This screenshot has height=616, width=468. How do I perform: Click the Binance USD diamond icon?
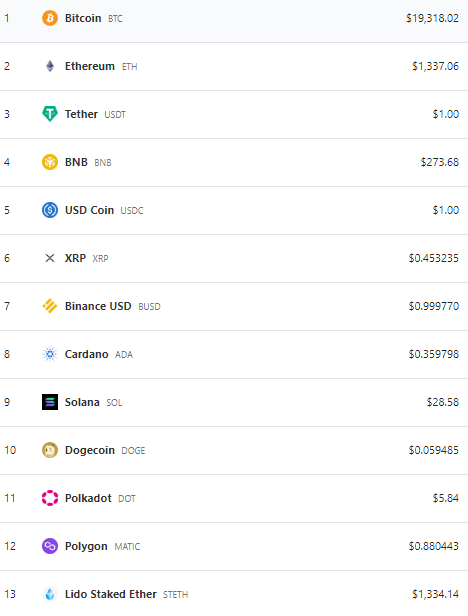coord(50,306)
